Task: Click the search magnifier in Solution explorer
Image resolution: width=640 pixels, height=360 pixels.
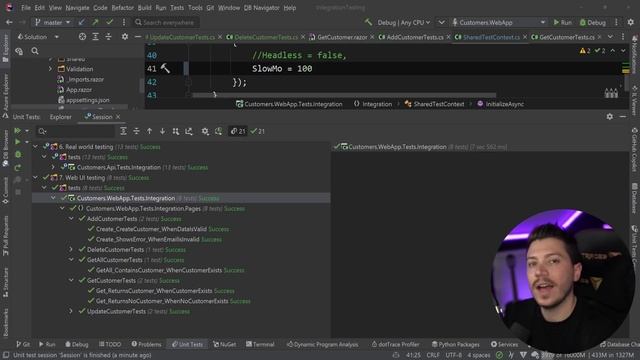Action: [x=35, y=51]
